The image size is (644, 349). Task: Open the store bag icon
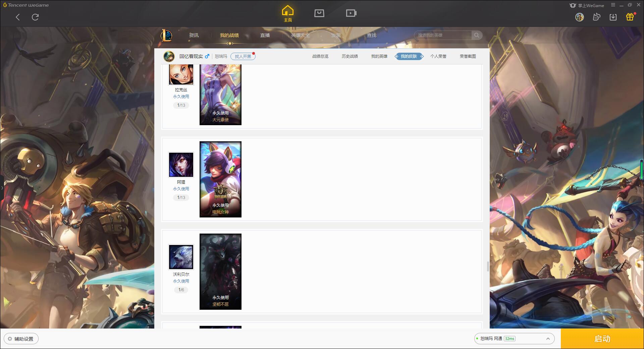point(319,13)
